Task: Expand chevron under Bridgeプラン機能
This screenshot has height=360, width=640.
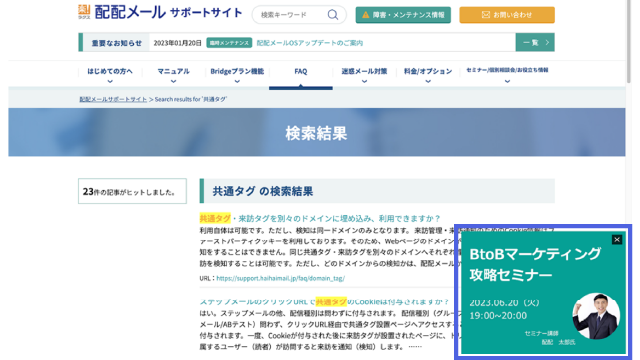Action: coord(237,81)
